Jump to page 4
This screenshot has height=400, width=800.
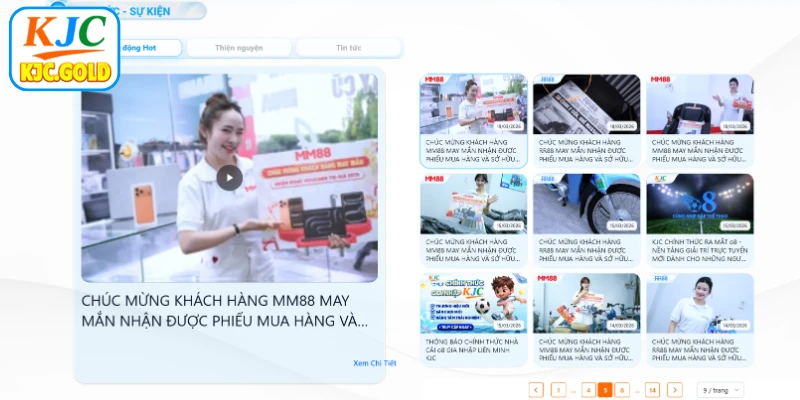[588, 390]
